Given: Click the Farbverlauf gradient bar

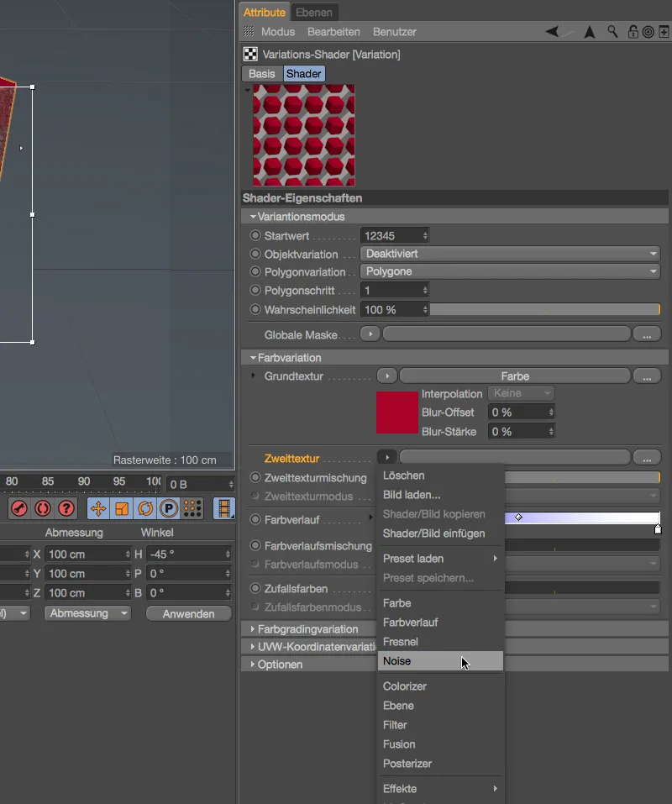Looking at the screenshot, I should tap(582, 518).
